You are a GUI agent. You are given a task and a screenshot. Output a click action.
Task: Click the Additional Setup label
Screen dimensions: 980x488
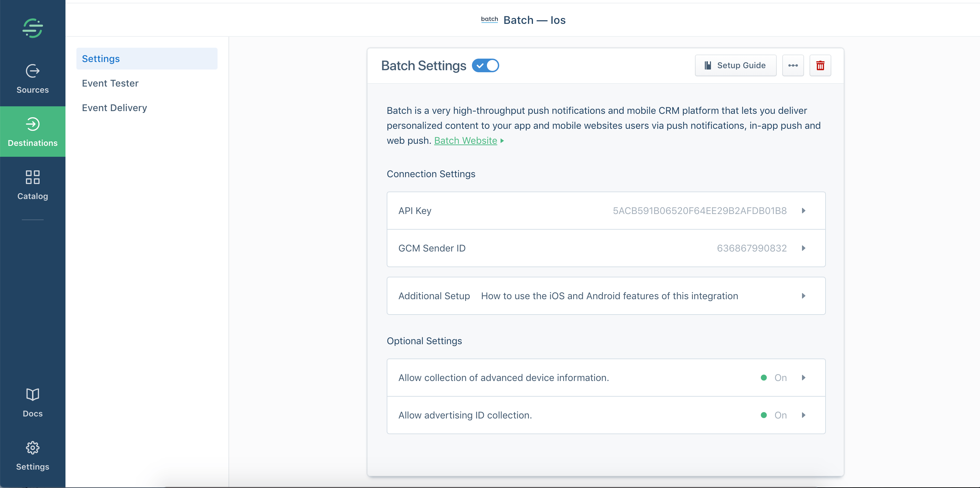[434, 296]
